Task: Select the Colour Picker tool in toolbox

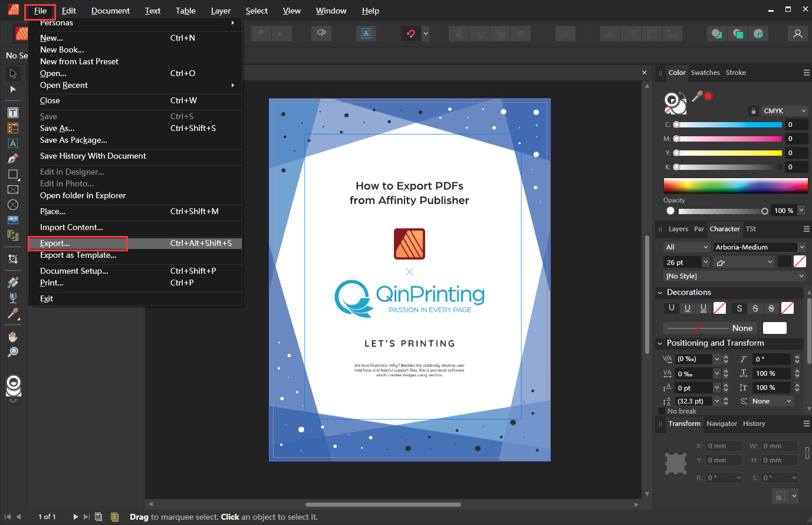Action: (13, 313)
